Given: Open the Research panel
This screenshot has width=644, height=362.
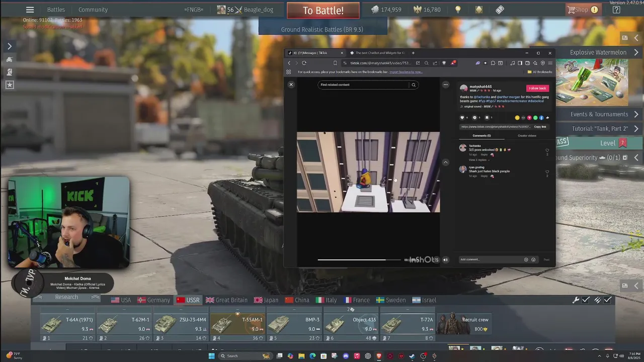Looking at the screenshot, I should click(66, 297).
